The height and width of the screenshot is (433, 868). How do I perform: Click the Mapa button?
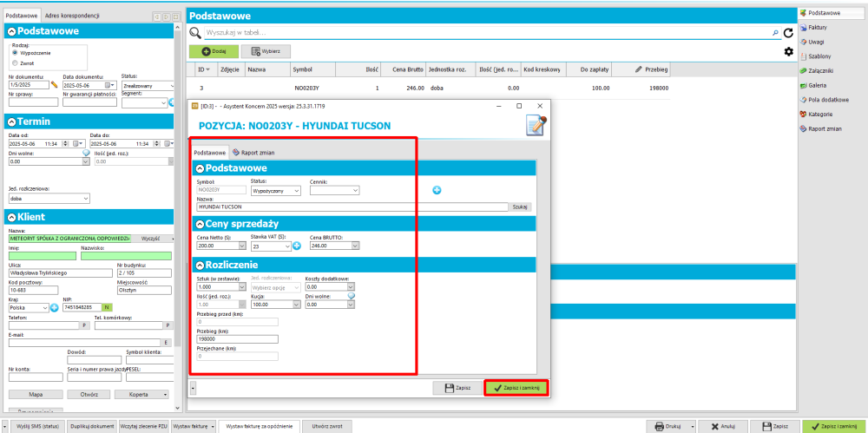coord(36,394)
